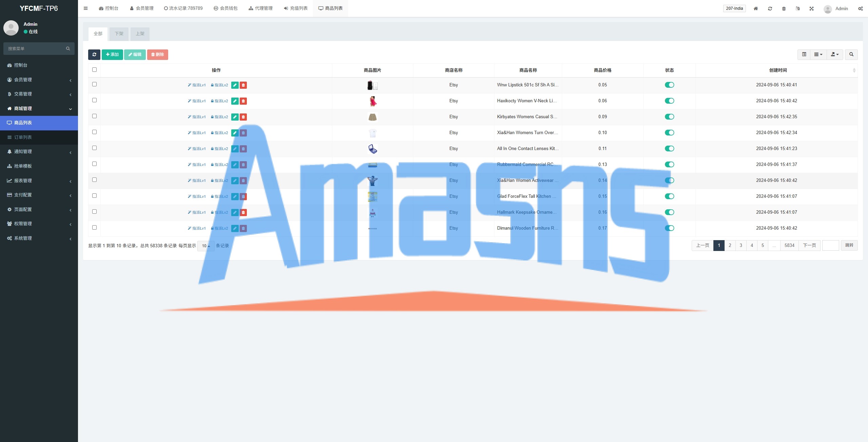The height and width of the screenshot is (442, 868).
Task: Open the 会员钱包 top tab
Action: click(225, 8)
